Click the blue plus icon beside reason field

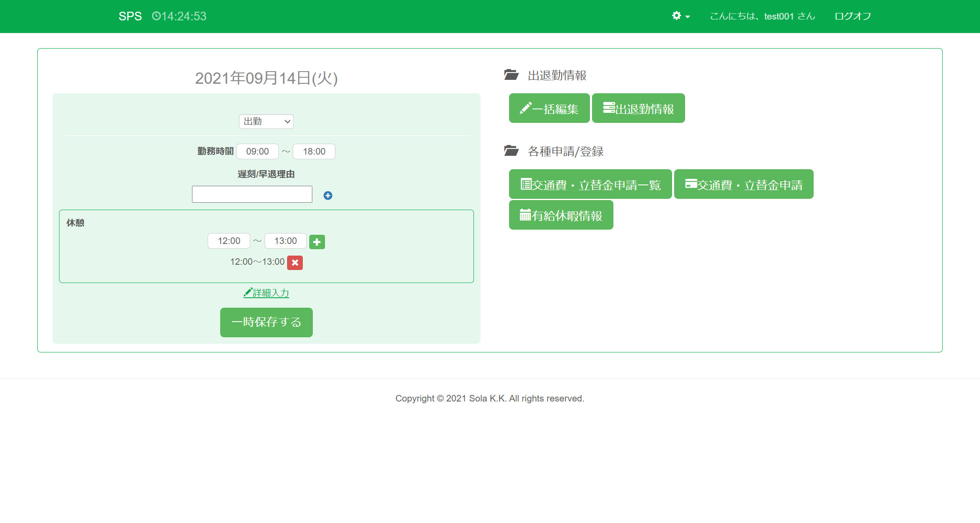click(328, 196)
